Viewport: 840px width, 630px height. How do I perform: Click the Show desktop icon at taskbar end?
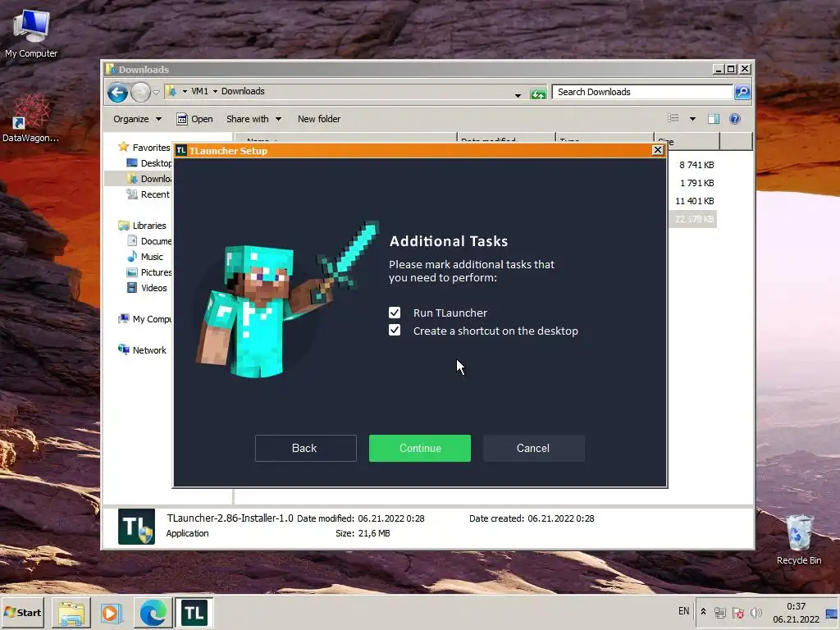click(x=832, y=612)
